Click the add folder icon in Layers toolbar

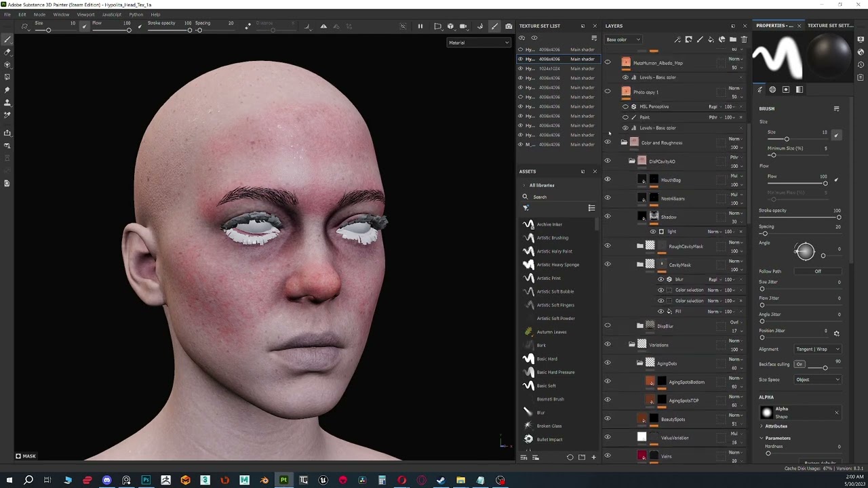pos(733,39)
